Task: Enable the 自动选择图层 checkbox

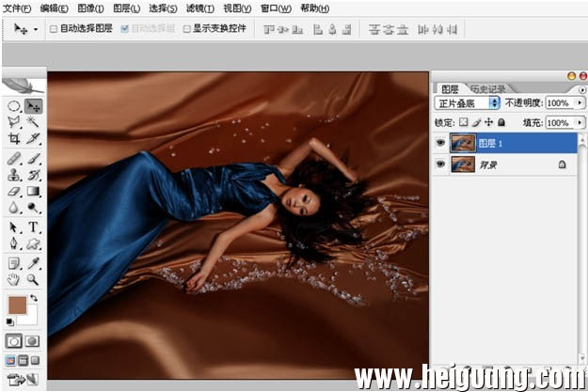Action: [x=54, y=29]
